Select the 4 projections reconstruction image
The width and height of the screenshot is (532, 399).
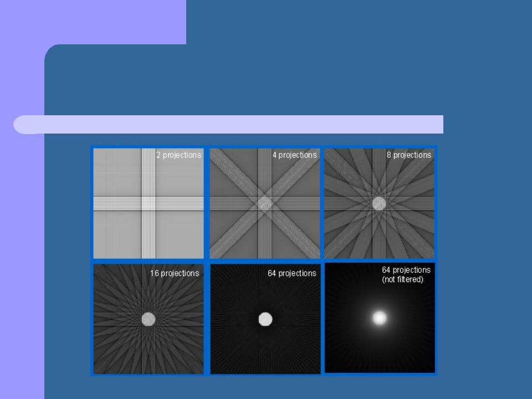265,203
